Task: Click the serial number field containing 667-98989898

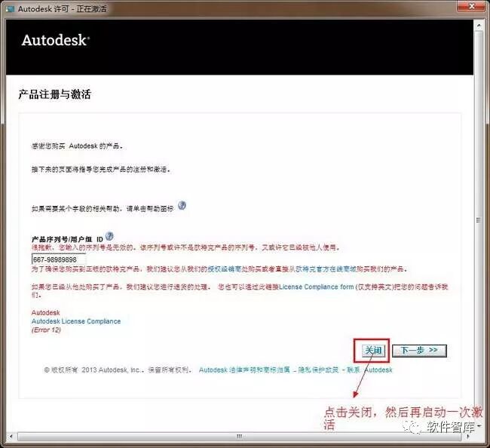Action: coord(59,259)
